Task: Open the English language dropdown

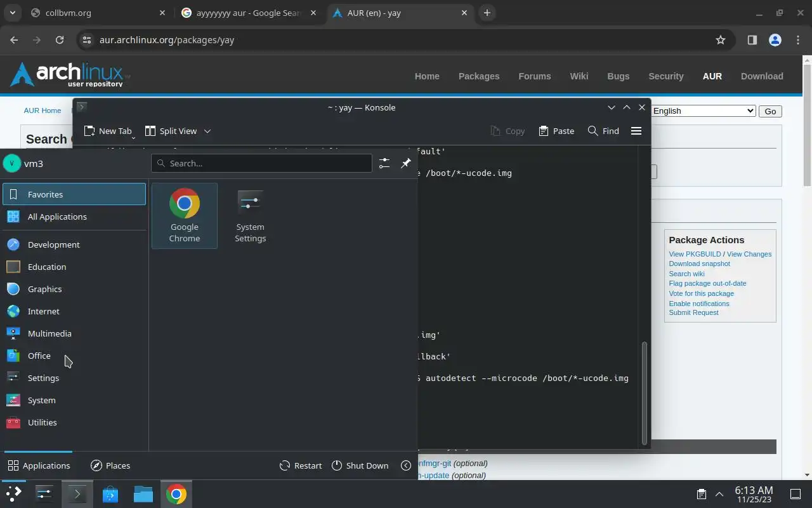Action: [703, 110]
